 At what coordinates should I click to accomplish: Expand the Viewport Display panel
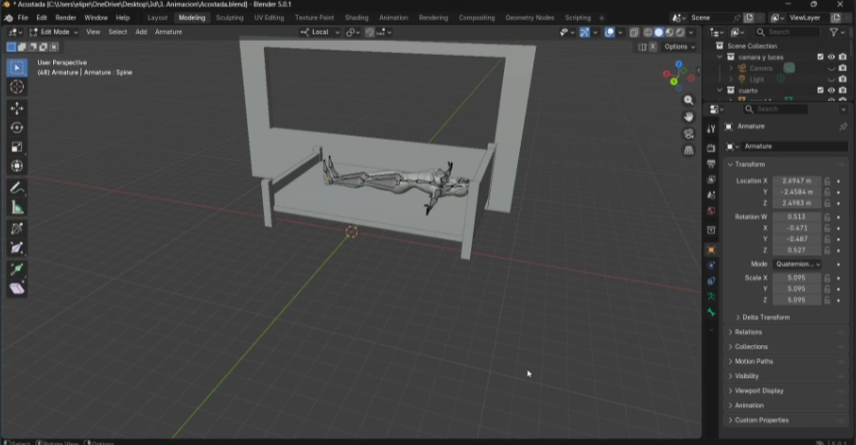coord(759,391)
